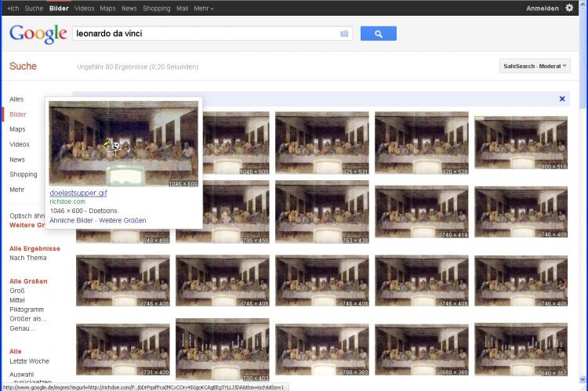This screenshot has width=588, height=391.
Task: Click Weitere Größen in the preview popup
Action: (x=122, y=220)
